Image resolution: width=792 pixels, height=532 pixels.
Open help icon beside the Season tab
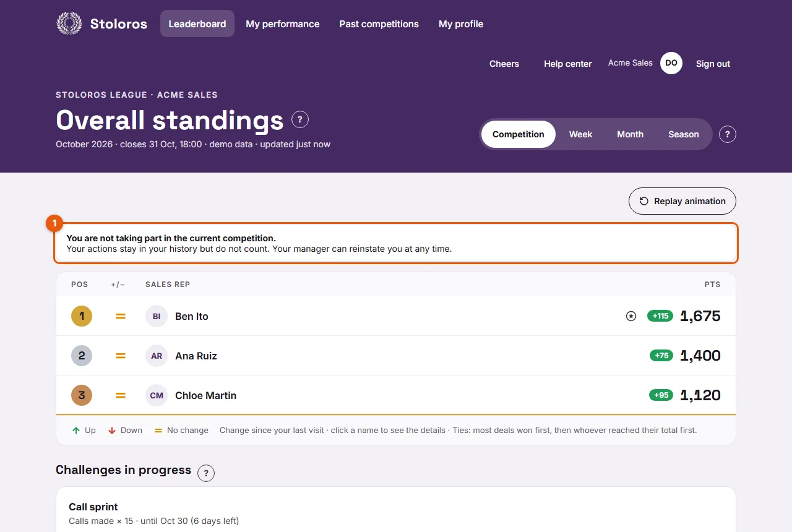click(x=728, y=134)
